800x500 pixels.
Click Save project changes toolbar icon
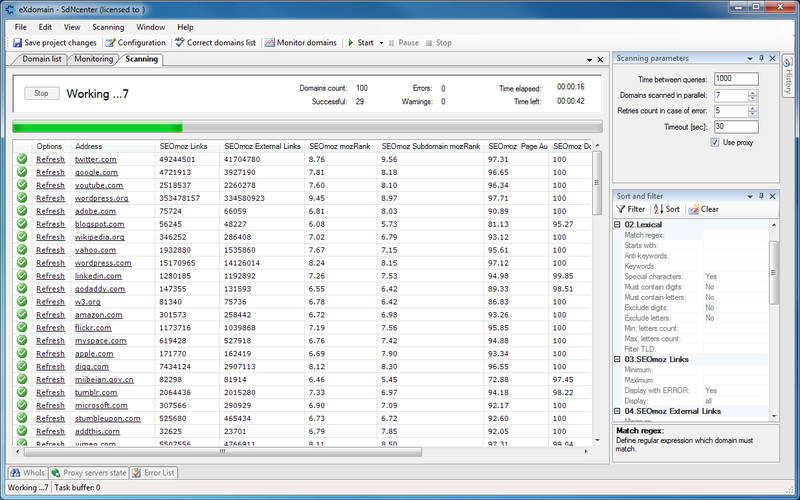[x=17, y=43]
